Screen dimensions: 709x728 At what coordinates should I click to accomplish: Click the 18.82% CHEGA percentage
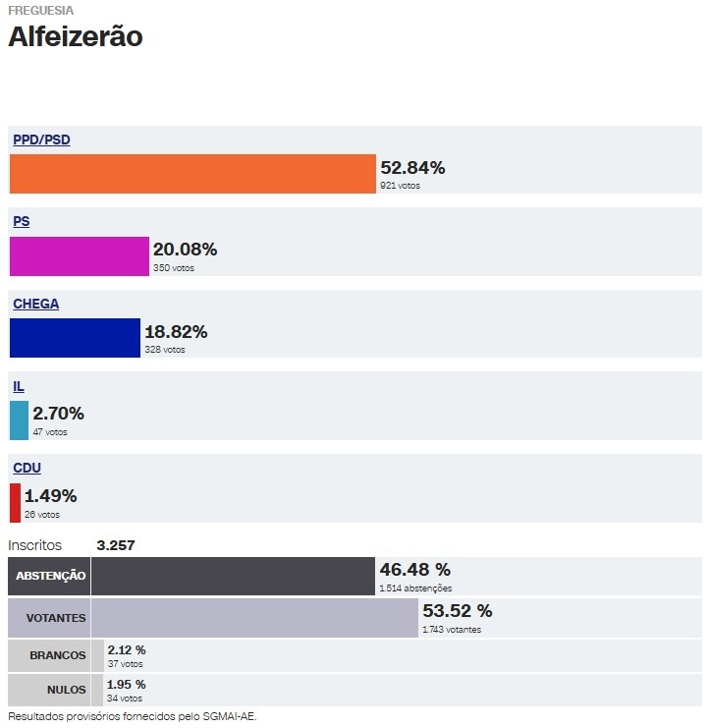pyautogui.click(x=176, y=332)
